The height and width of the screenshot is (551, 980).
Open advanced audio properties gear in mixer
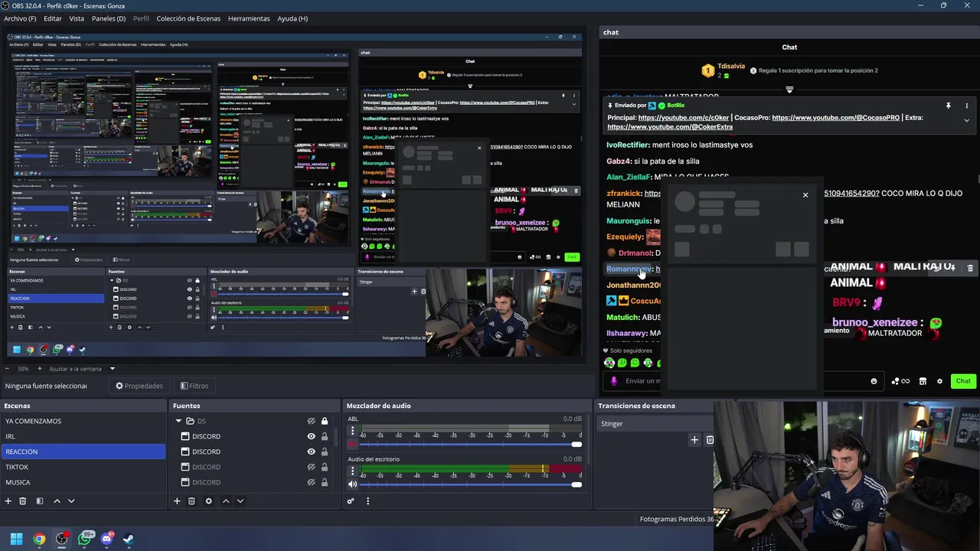point(351,501)
